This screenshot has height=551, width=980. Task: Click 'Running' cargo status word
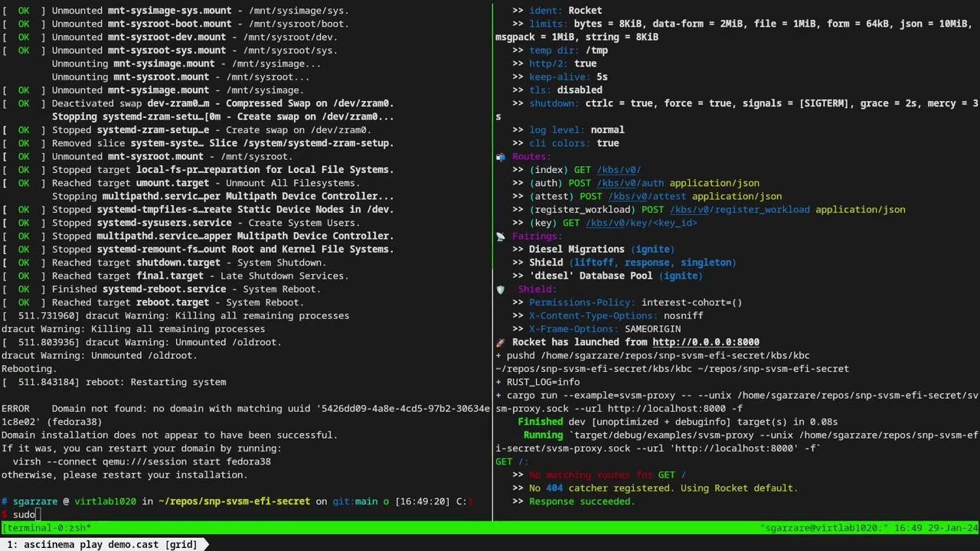(x=543, y=435)
